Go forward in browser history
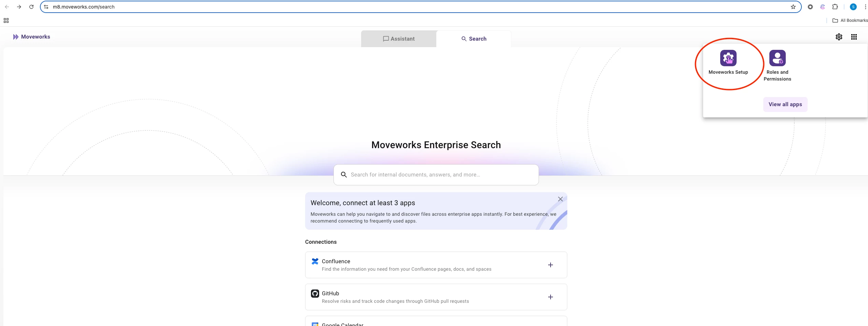Image resolution: width=868 pixels, height=326 pixels. pos(19,7)
